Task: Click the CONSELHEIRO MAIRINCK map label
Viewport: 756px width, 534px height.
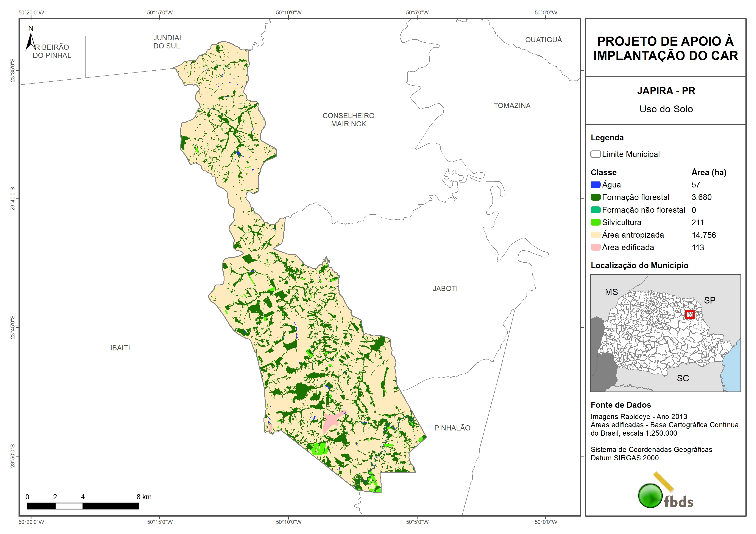Action: click(x=348, y=120)
